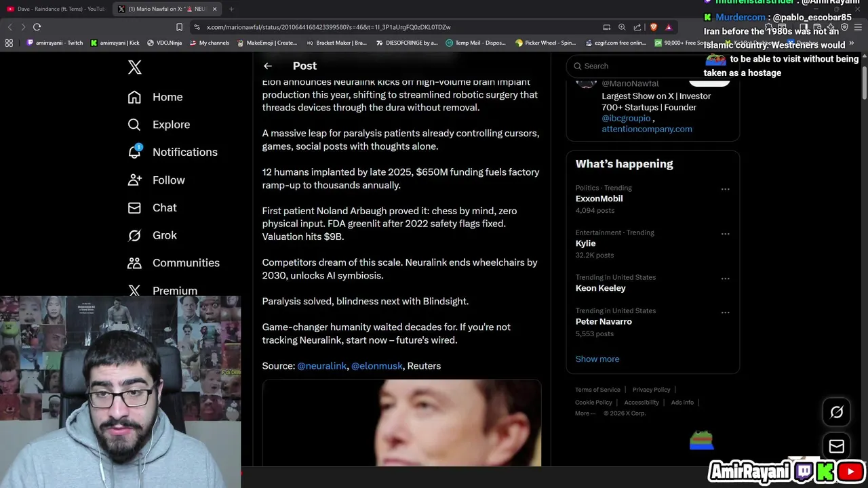Image resolution: width=868 pixels, height=488 pixels.
Task: Open DIESOFCRINGE bookmark
Action: (407, 43)
